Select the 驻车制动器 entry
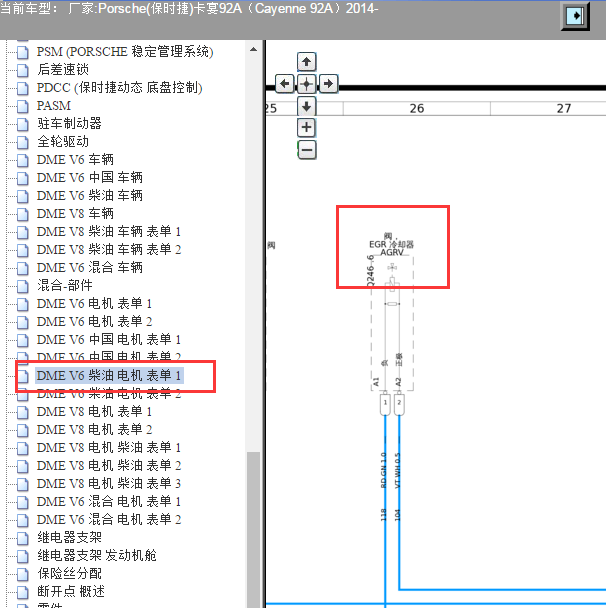This screenshot has height=608, width=606. [69, 124]
